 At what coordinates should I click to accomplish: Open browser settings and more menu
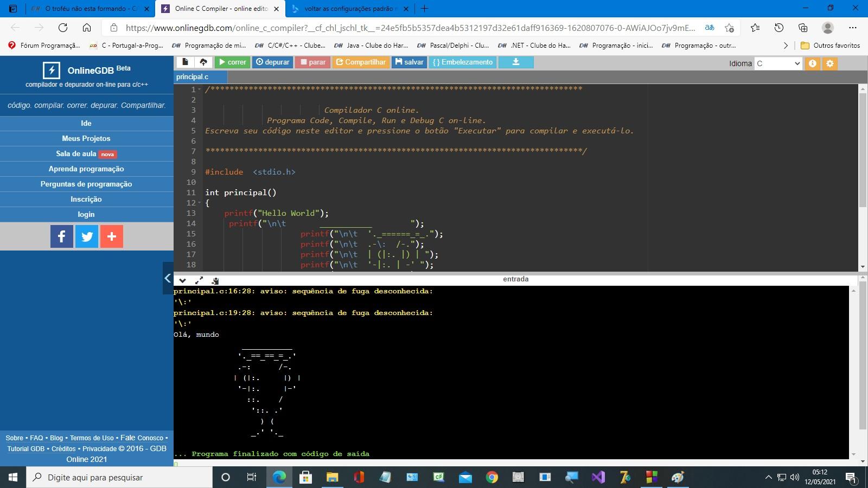852,28
